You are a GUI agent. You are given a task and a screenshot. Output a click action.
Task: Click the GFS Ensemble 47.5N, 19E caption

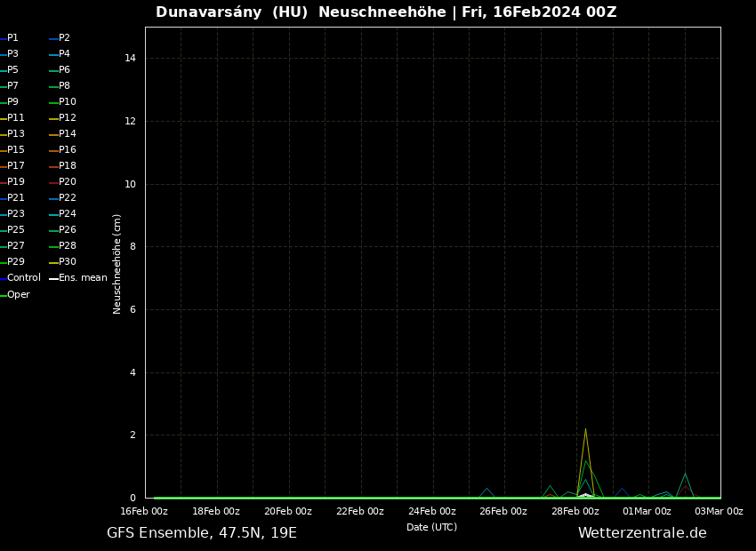click(x=202, y=533)
